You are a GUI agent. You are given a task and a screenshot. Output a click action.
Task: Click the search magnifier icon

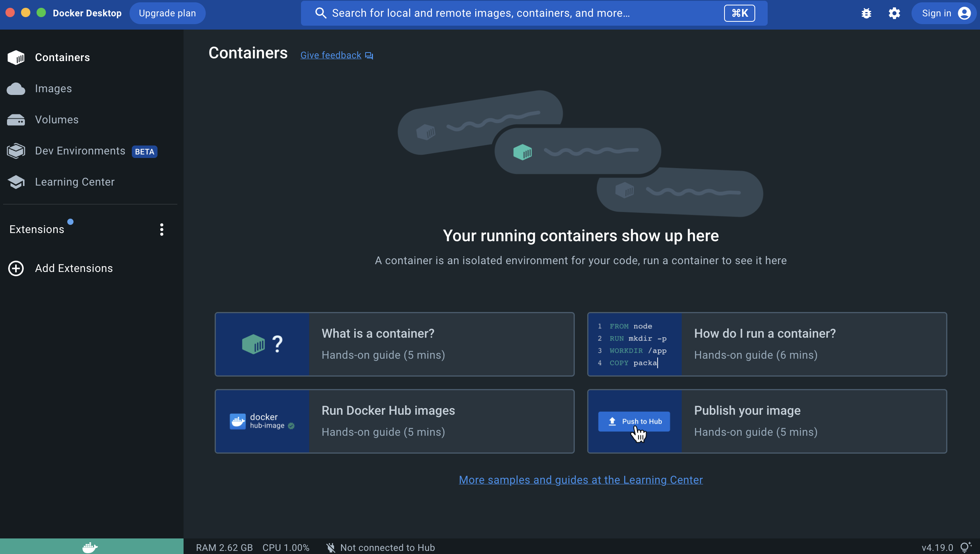click(x=320, y=13)
